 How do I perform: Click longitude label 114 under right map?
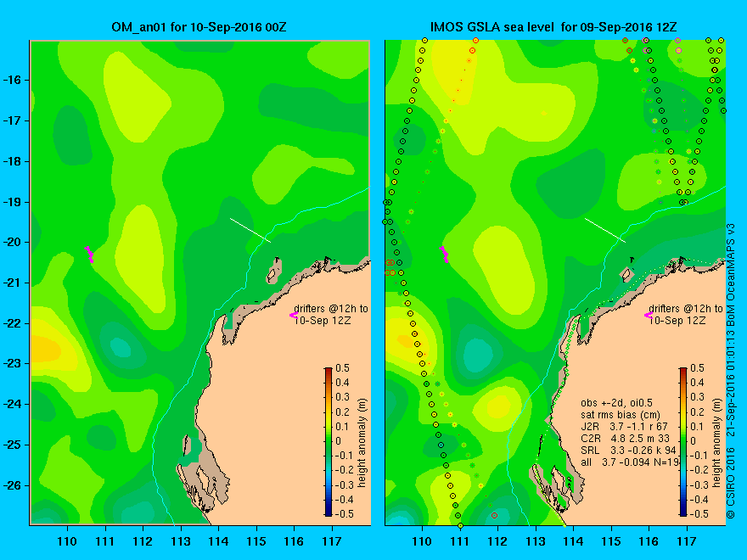tap(573, 541)
